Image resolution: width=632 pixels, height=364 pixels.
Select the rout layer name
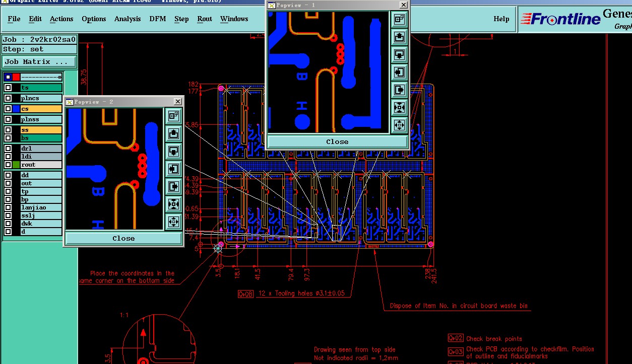click(x=41, y=165)
